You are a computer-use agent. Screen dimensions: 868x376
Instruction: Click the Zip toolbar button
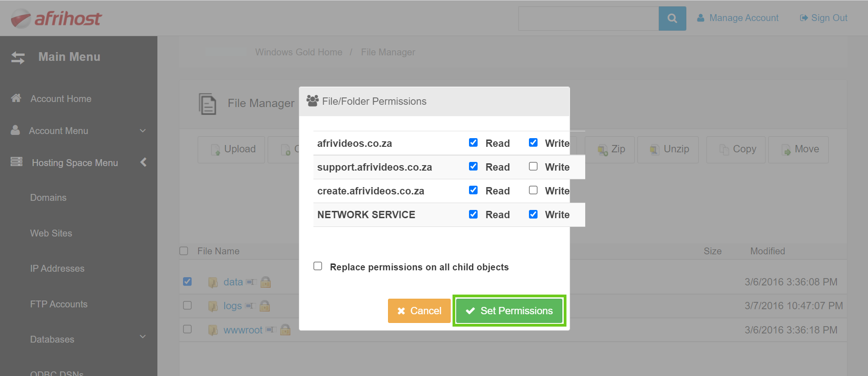610,150
